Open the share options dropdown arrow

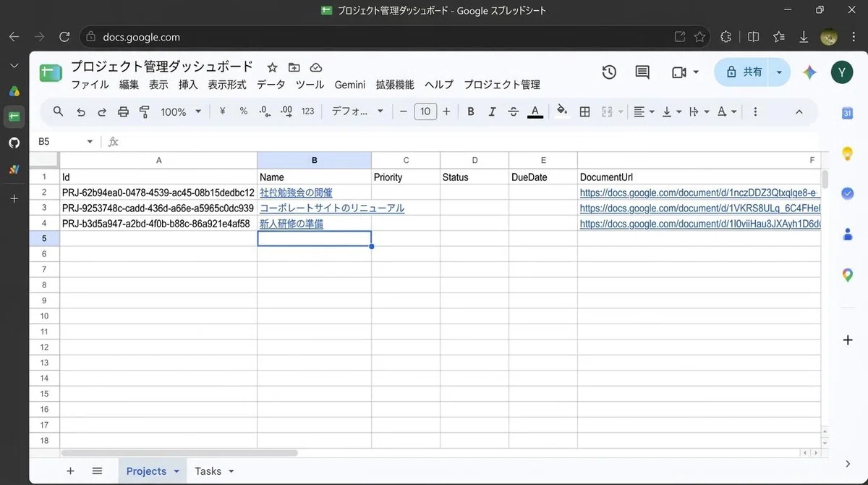(779, 72)
